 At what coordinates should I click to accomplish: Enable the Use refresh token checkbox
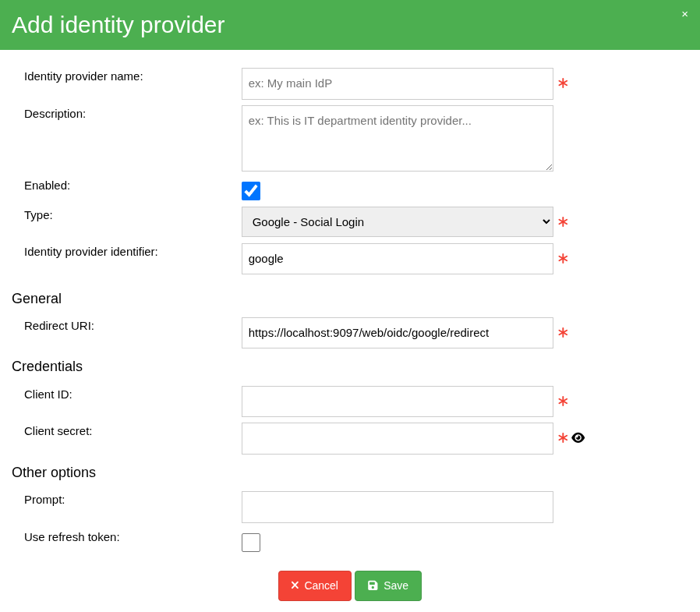(251, 543)
